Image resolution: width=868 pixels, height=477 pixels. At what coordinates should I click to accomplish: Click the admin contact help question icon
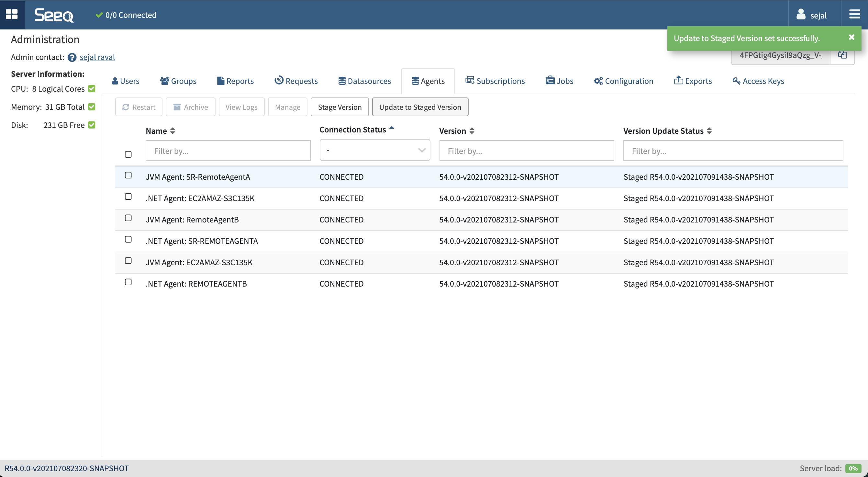coord(72,57)
